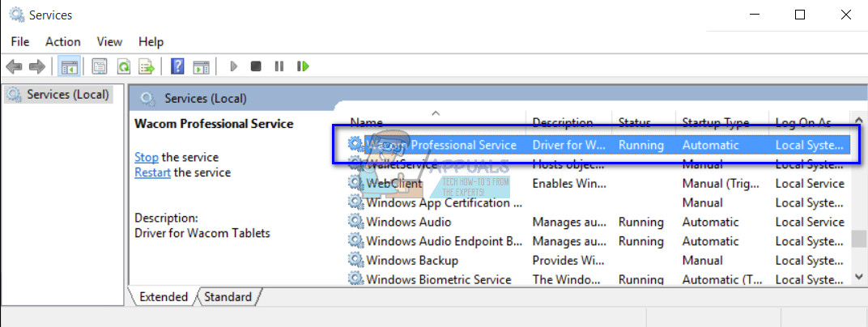Select the Windows Backup service row
This screenshot has height=327, width=868.
click(x=599, y=260)
